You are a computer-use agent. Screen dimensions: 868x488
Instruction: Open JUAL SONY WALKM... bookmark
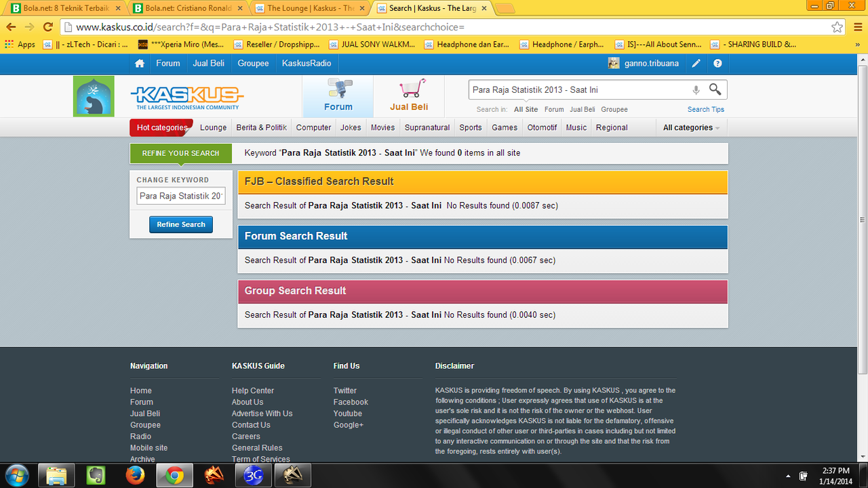click(x=372, y=44)
